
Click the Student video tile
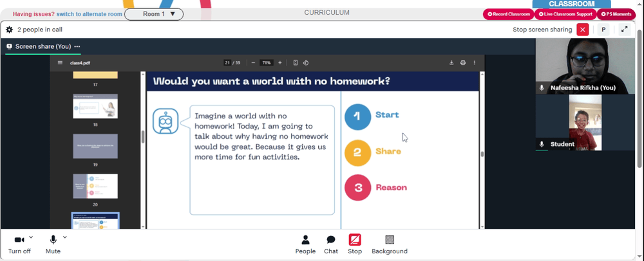tap(585, 123)
